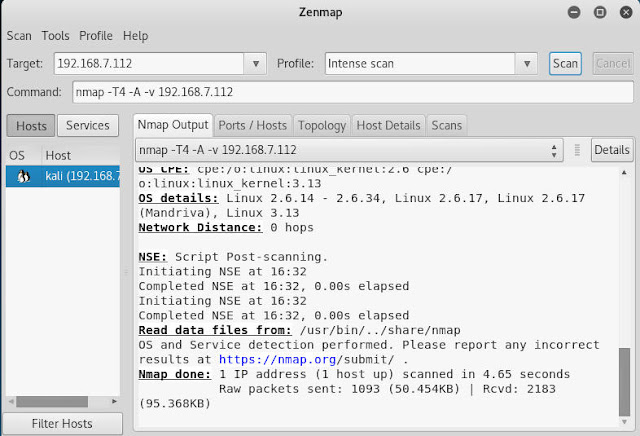Screen dimensions: 640x436
Task: Click the 'OS details:' heading in output
Action: (x=178, y=198)
